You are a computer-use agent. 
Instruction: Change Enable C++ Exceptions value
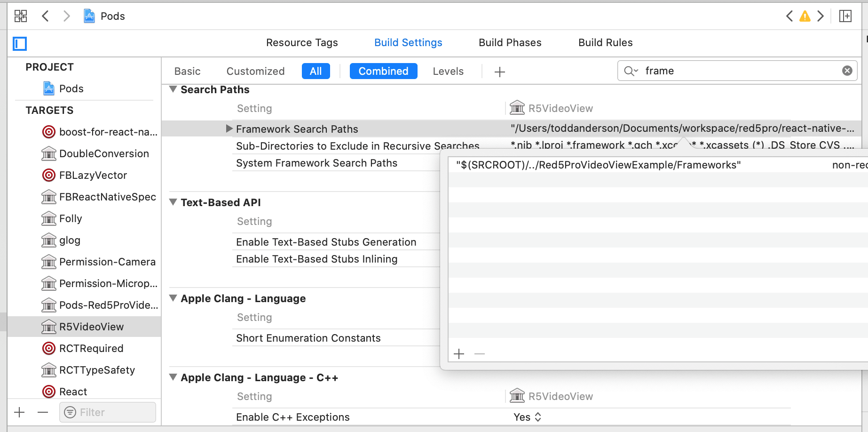pos(528,417)
